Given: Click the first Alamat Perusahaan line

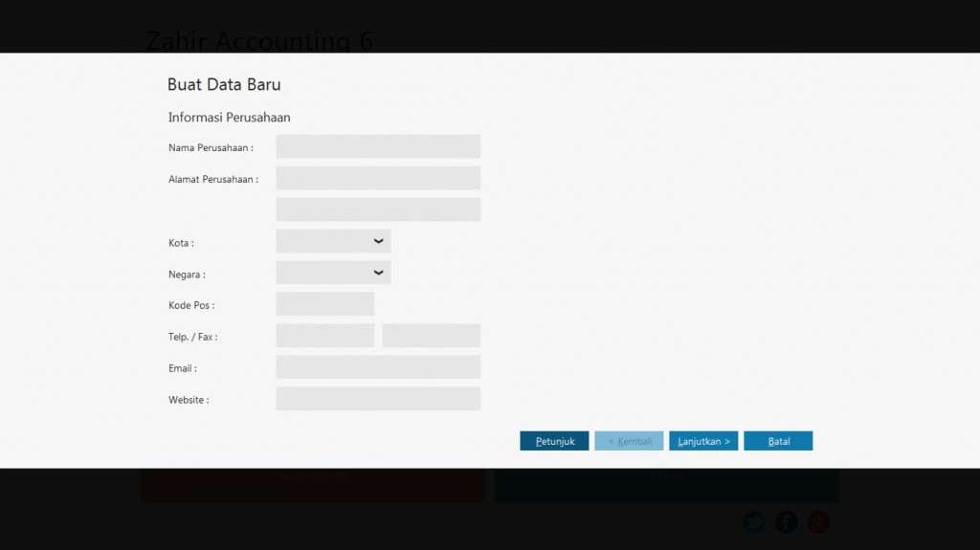Looking at the screenshot, I should (x=378, y=178).
